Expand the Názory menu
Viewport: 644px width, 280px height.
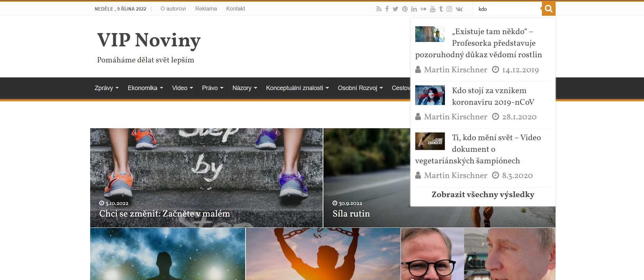coord(244,88)
